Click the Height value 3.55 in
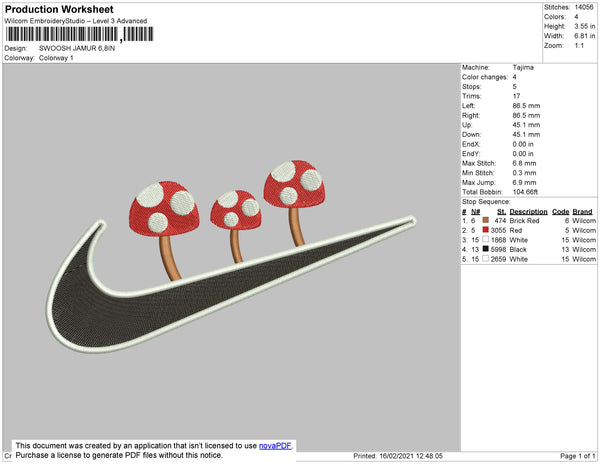 click(x=584, y=26)
